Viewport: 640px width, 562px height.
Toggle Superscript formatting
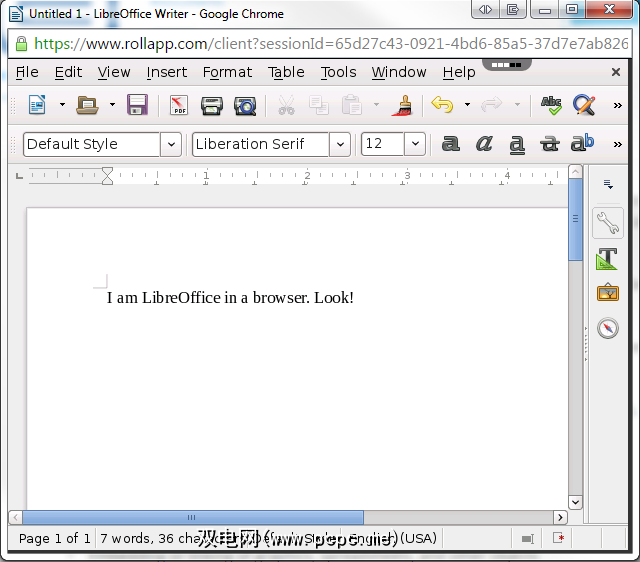point(582,143)
